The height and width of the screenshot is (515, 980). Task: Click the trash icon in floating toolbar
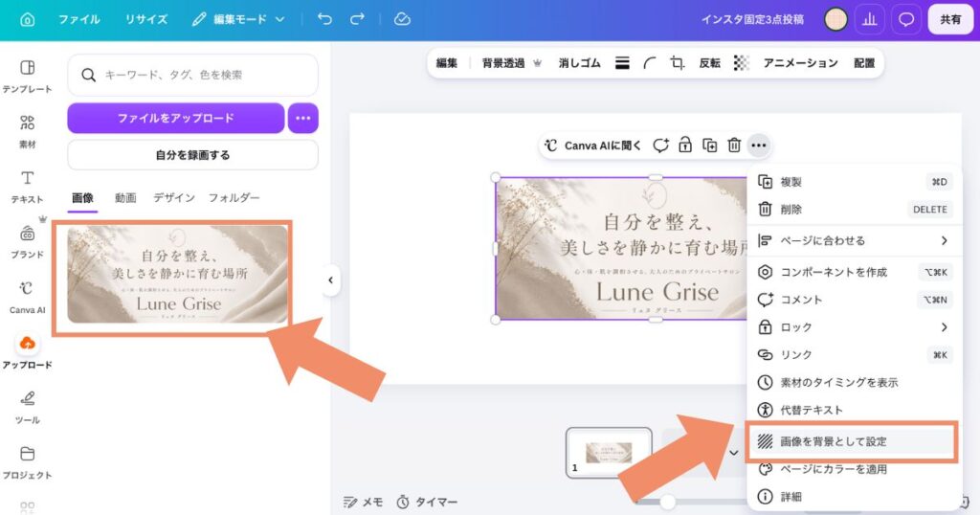click(x=734, y=146)
